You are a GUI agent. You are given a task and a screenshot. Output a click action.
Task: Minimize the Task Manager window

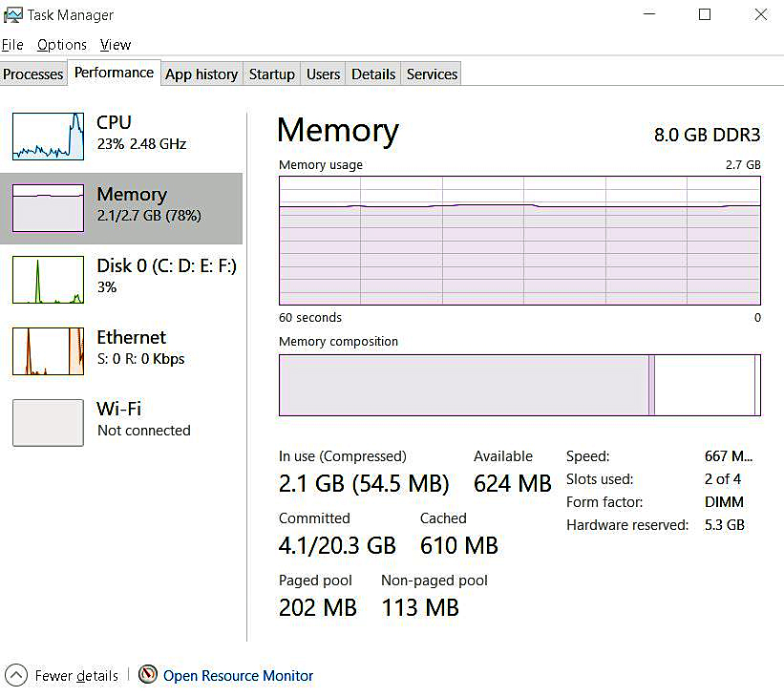coord(649,14)
